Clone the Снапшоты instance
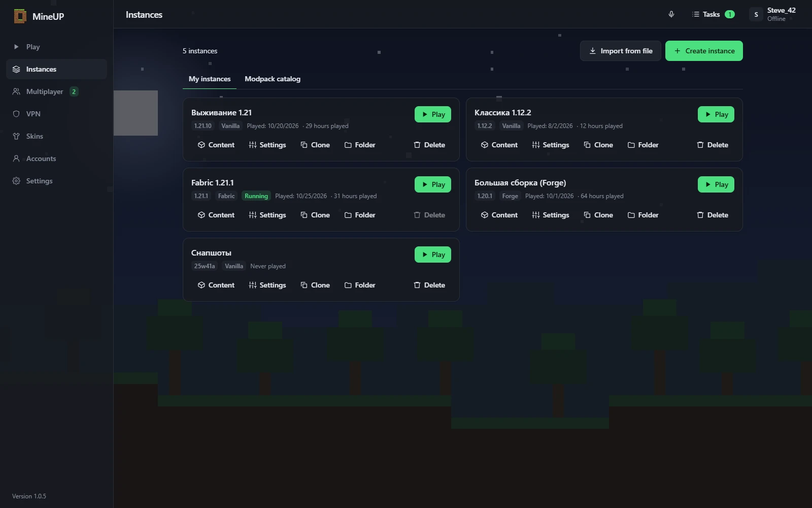This screenshot has width=812, height=508. point(315,285)
